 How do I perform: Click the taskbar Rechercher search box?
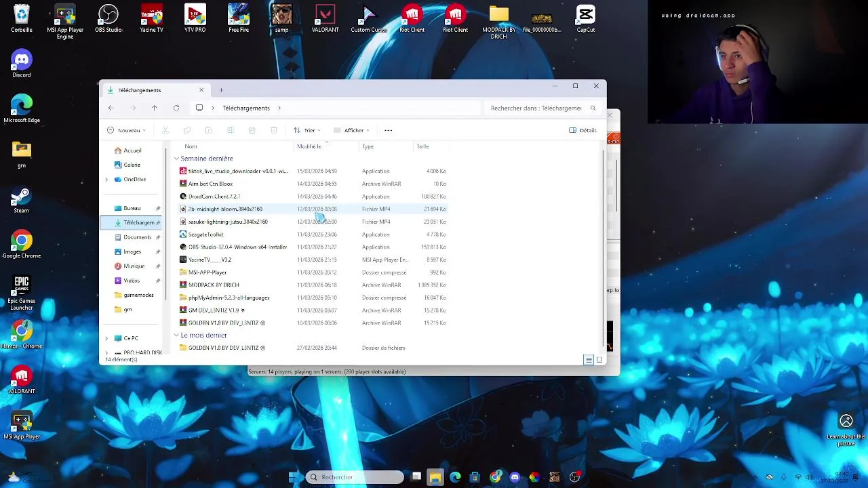[355, 477]
